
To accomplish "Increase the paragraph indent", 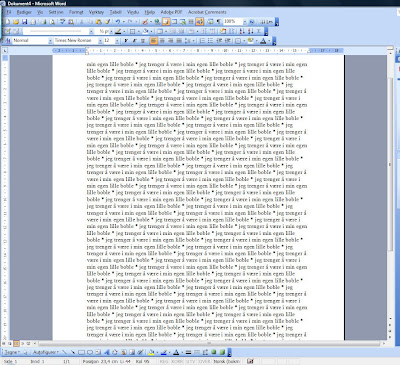I will coord(227,41).
